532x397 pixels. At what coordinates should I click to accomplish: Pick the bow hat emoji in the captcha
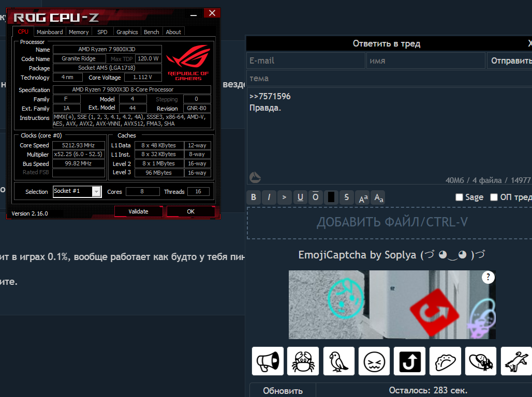[x=481, y=361]
